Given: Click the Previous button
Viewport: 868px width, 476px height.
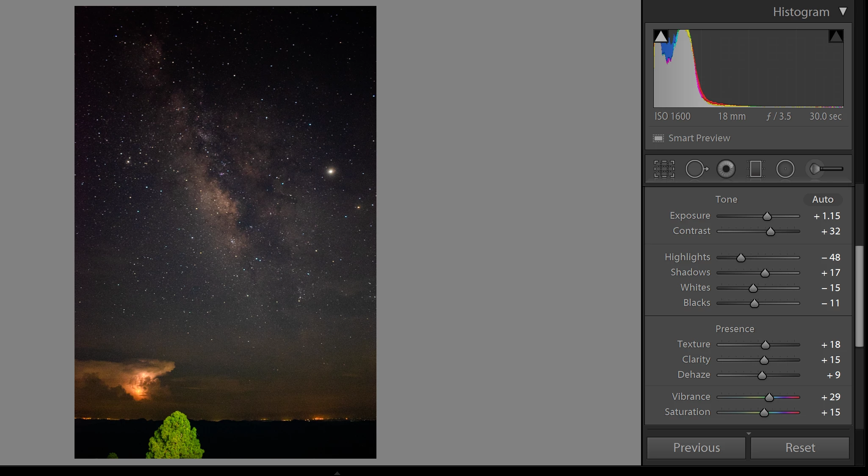Looking at the screenshot, I should click(x=696, y=448).
